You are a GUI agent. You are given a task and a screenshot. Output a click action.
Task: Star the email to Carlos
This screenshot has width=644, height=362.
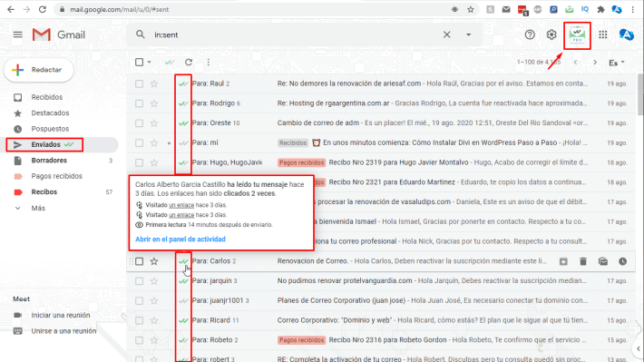click(x=154, y=261)
